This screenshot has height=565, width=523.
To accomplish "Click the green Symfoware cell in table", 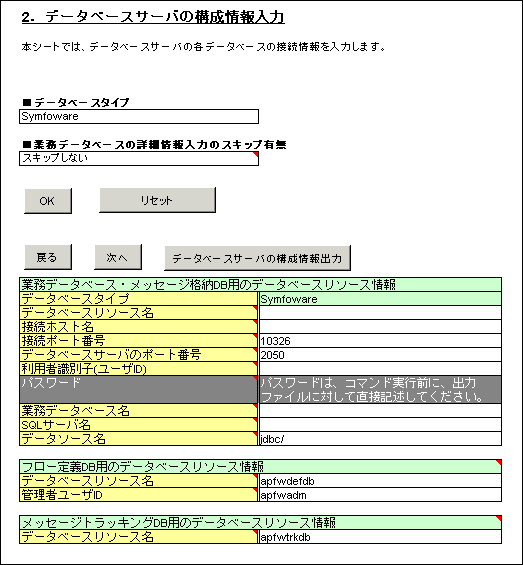I will click(380, 299).
